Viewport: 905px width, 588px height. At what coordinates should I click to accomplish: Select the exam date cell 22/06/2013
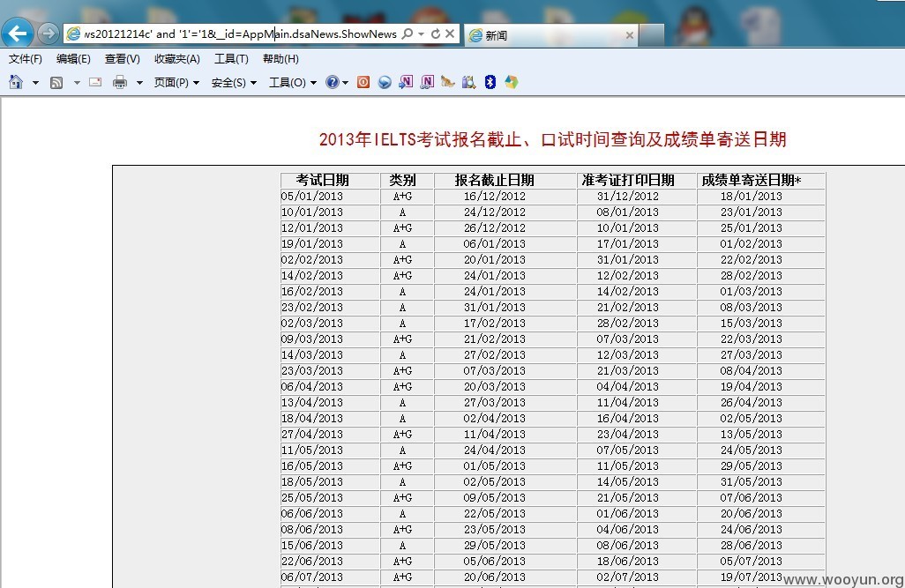(312, 562)
